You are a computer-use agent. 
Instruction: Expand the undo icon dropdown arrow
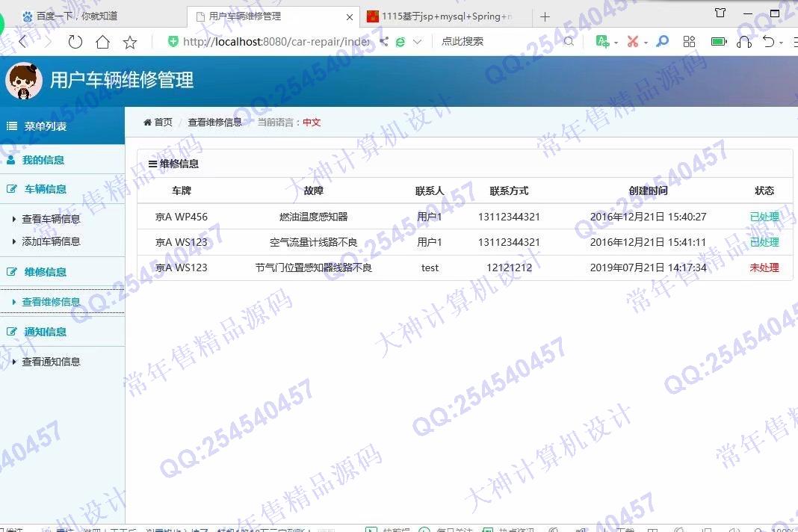pyautogui.click(x=782, y=43)
